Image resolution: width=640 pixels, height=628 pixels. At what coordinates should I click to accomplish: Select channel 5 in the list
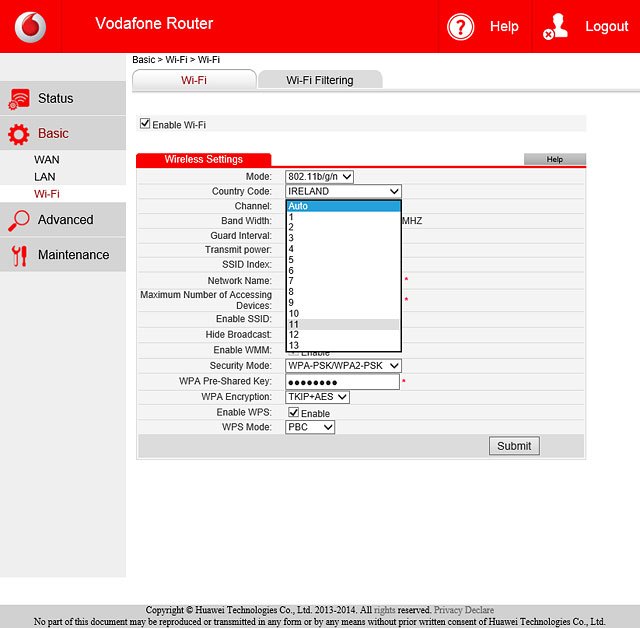[x=343, y=260]
